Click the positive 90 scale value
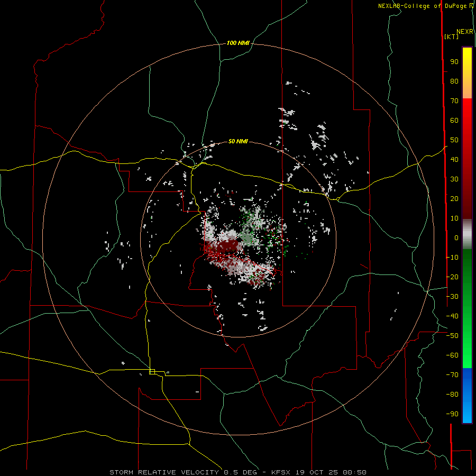This screenshot has height=476, width=476. coord(454,62)
